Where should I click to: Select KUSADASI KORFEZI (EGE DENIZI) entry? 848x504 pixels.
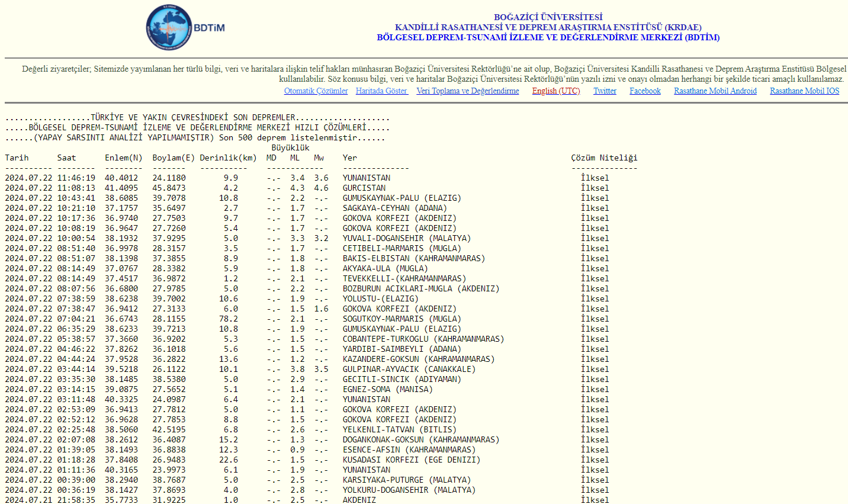tap(412, 460)
